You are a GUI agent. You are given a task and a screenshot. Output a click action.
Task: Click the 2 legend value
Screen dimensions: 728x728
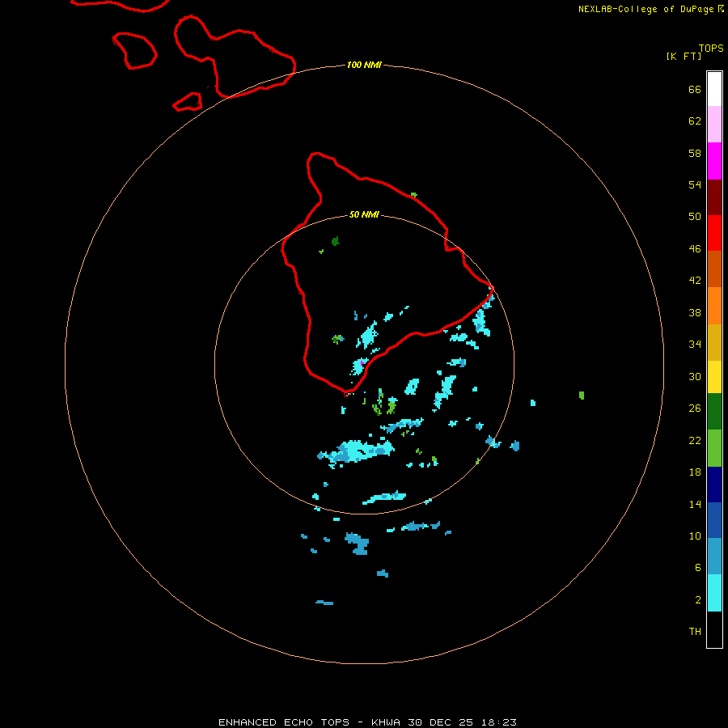click(x=698, y=600)
